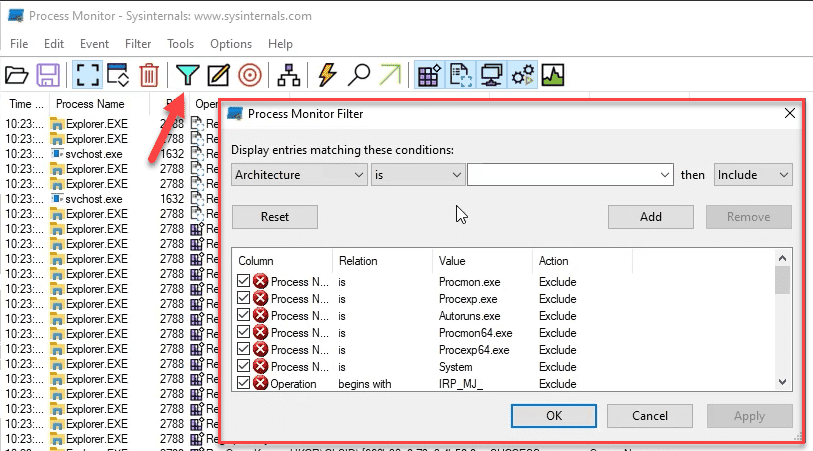Open a saved log with folder icon
Image resolution: width=813 pixels, height=451 pixels.
coord(17,75)
